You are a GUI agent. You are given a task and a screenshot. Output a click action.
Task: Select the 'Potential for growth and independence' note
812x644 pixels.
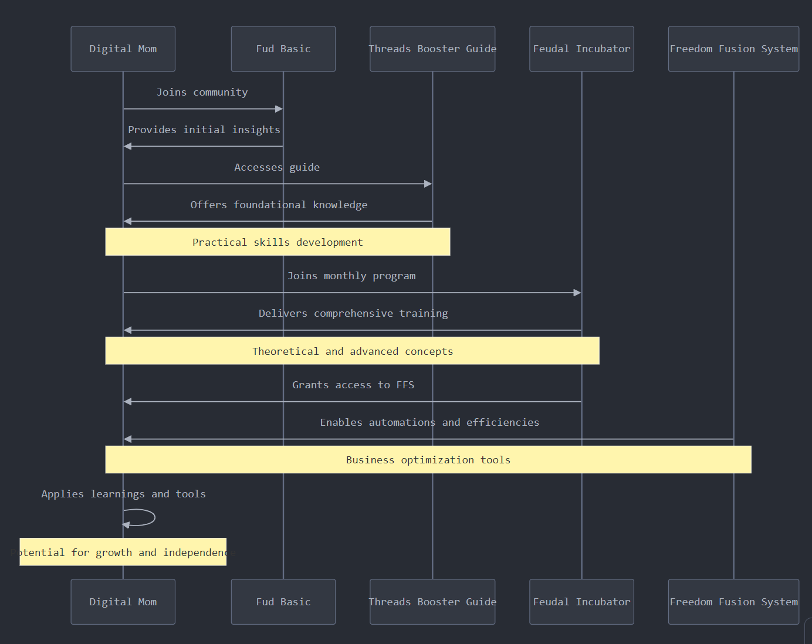(123, 552)
